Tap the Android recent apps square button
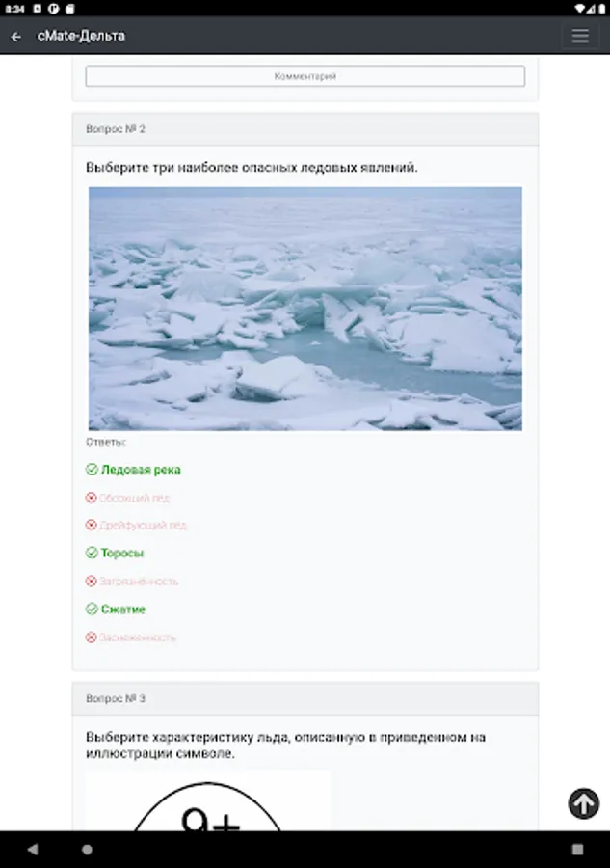Image resolution: width=610 pixels, height=868 pixels. pyautogui.click(x=578, y=849)
